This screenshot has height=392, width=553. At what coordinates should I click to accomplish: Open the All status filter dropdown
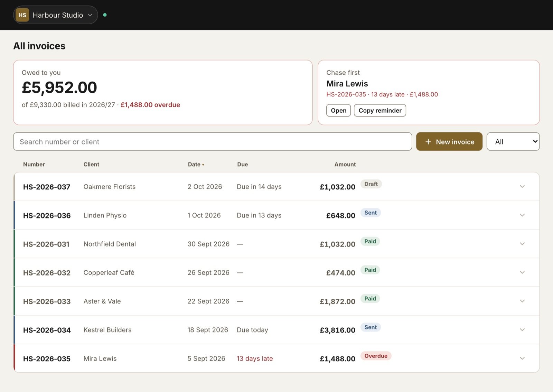pos(513,141)
